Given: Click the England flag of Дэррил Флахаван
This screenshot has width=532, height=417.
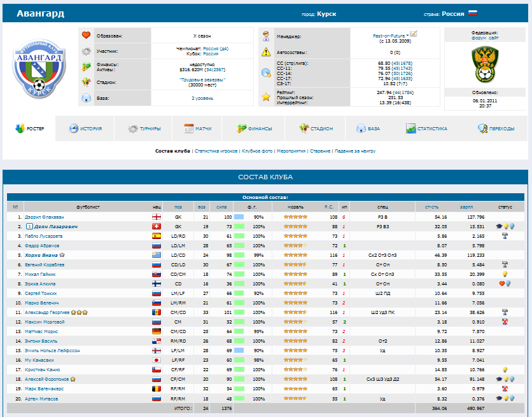Looking at the screenshot, I should click(156, 217).
